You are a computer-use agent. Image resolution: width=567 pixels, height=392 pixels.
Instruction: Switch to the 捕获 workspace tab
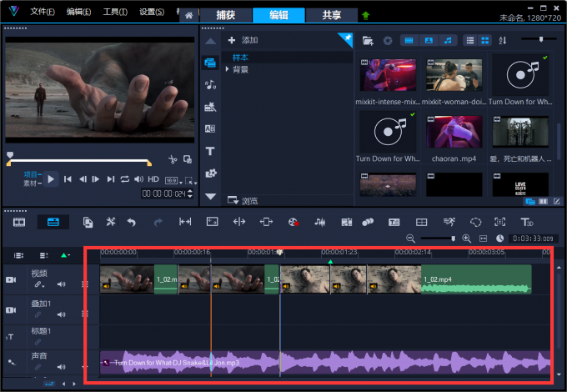coord(225,15)
